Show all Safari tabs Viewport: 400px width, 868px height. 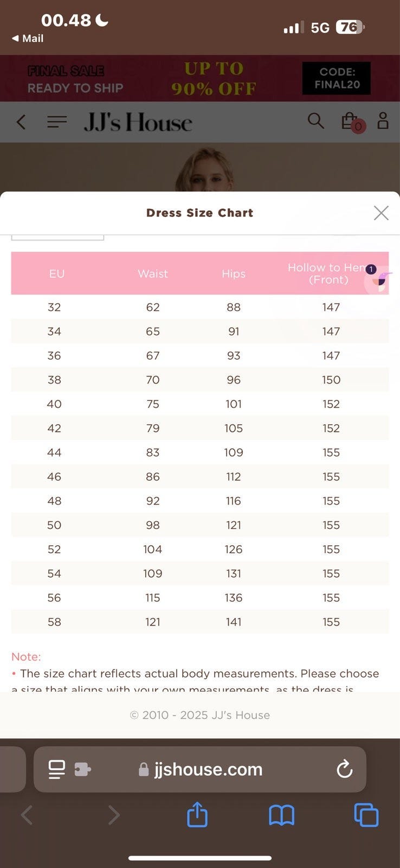click(x=366, y=815)
